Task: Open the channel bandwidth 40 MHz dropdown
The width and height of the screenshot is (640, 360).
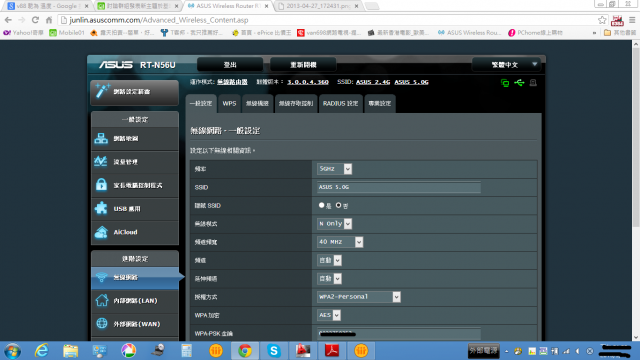Action: (340, 242)
